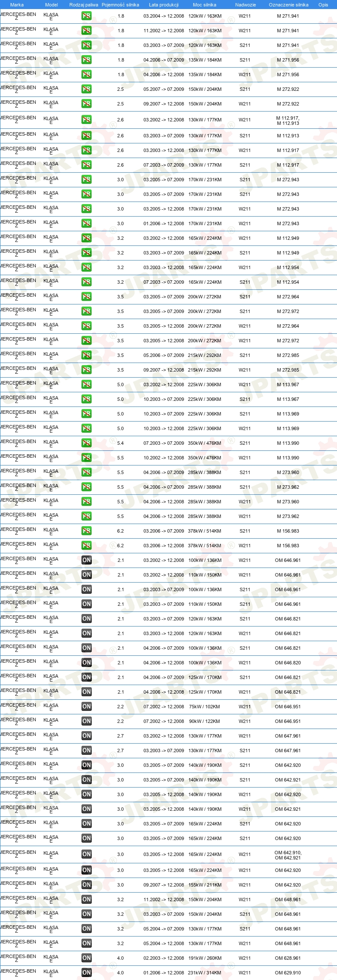
Task: Click the Pojemność silnika column header
Action: (x=120, y=5)
